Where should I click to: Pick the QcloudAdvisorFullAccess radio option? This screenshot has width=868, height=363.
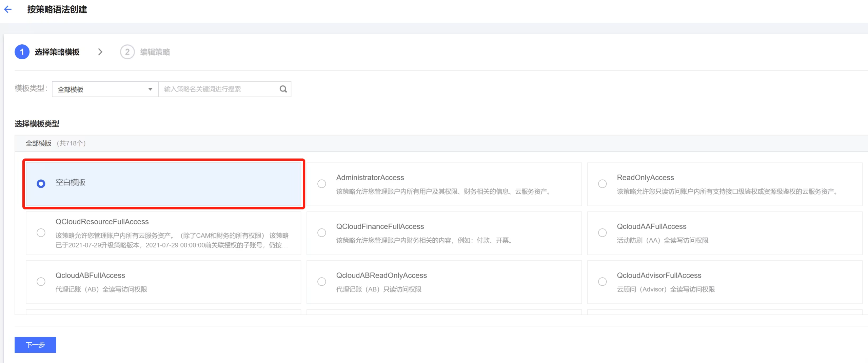(602, 282)
